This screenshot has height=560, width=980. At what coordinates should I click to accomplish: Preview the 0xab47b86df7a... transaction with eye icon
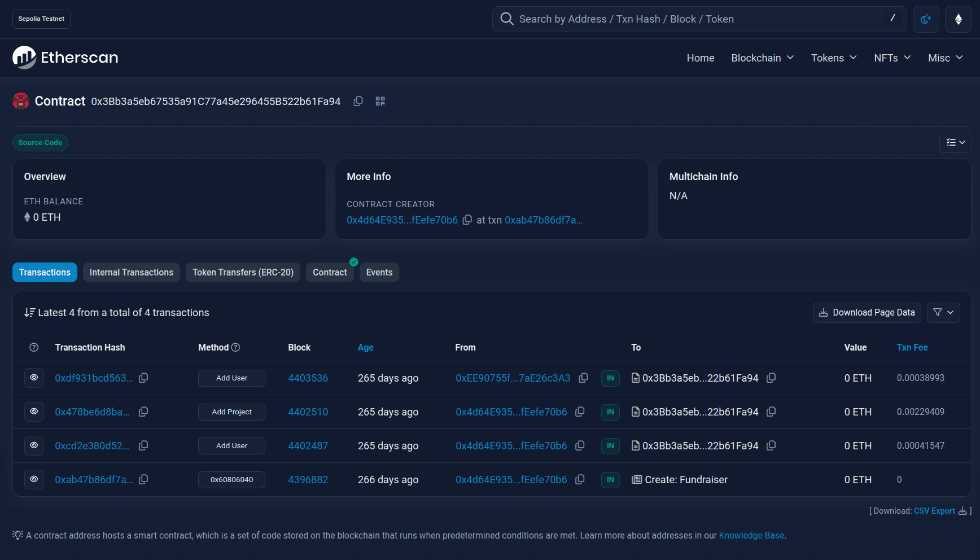pos(34,479)
